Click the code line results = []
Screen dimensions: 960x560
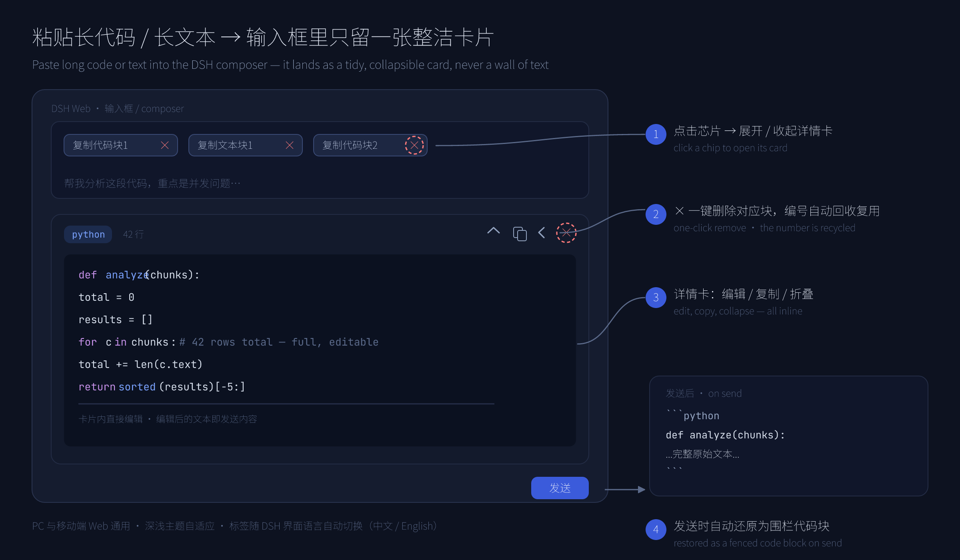click(x=115, y=320)
